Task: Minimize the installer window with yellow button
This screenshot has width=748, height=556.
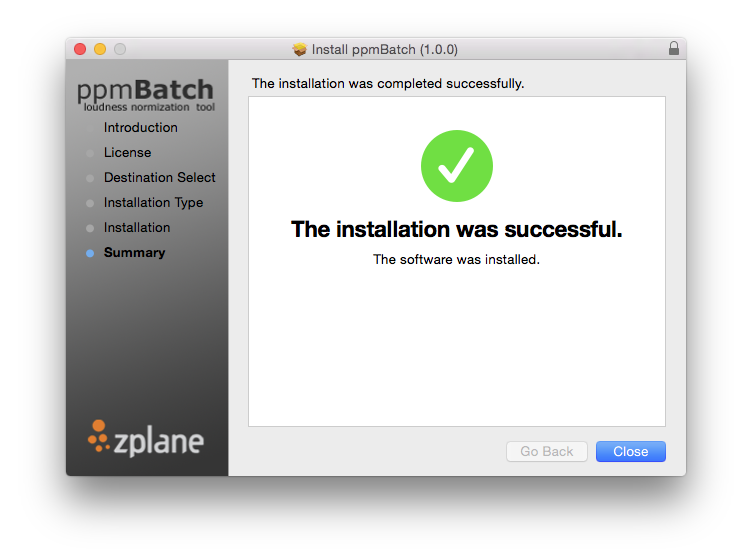Action: point(100,49)
